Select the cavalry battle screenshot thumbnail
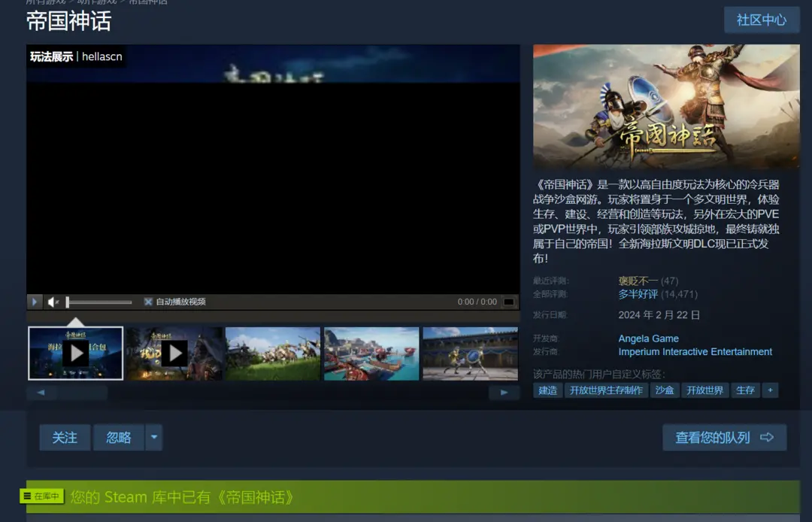812x522 pixels. [273, 354]
